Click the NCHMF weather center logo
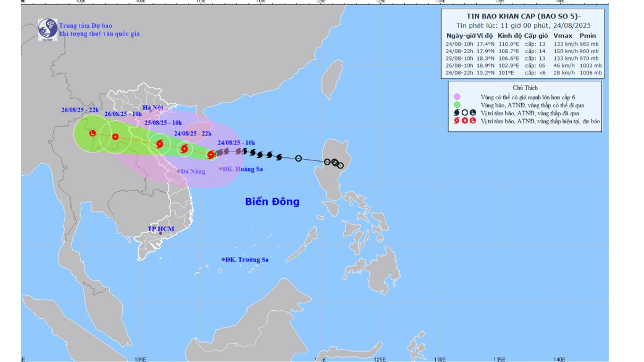This screenshot has width=644, height=362. point(48,29)
